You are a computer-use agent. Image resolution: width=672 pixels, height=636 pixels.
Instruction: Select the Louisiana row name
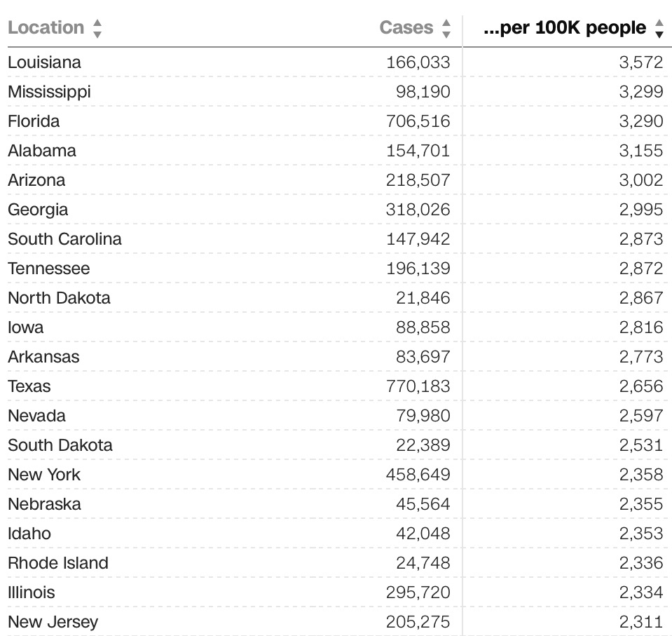pyautogui.click(x=44, y=62)
